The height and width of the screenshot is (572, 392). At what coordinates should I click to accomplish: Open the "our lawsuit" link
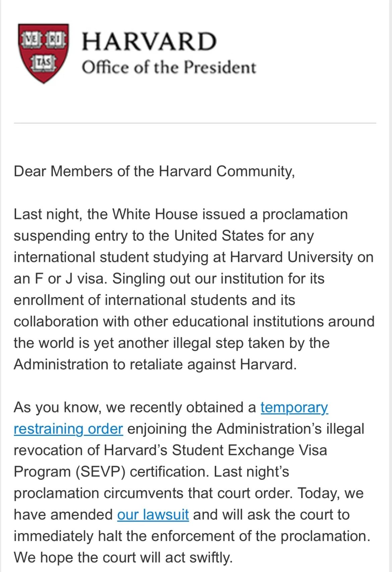[x=153, y=515]
